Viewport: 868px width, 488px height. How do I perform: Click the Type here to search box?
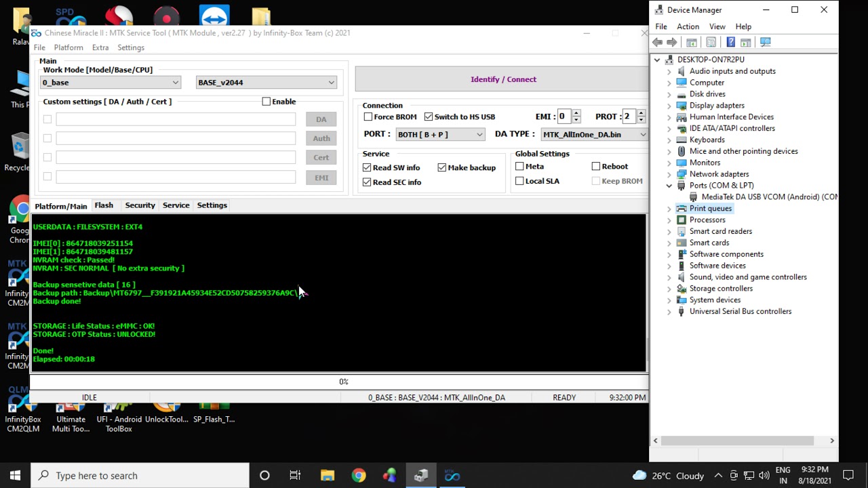click(141, 475)
